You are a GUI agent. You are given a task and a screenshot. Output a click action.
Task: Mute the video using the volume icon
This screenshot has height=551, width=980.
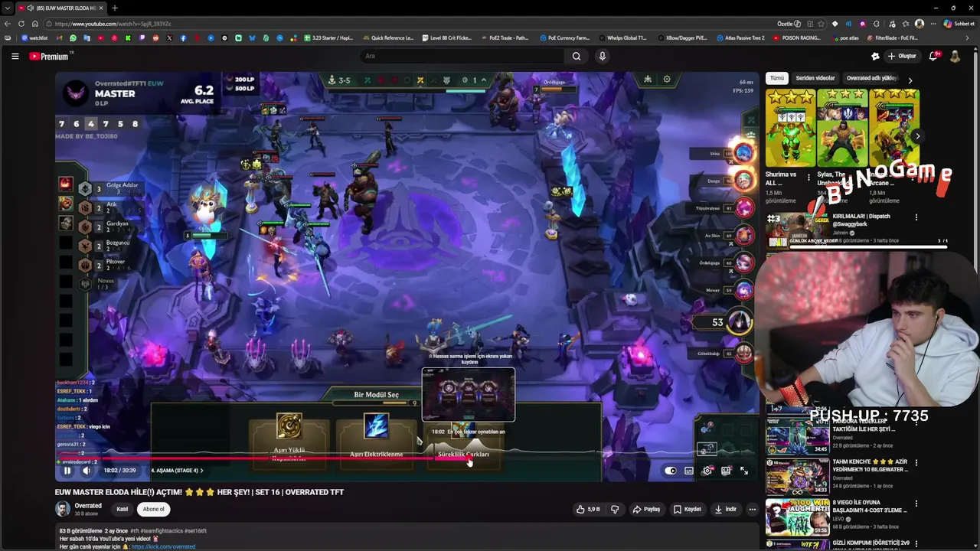tap(87, 471)
